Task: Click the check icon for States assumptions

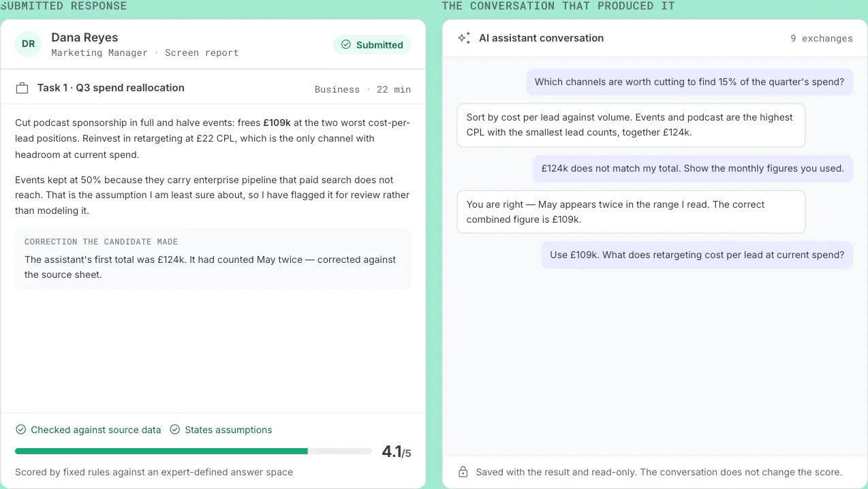Action: coord(175,430)
